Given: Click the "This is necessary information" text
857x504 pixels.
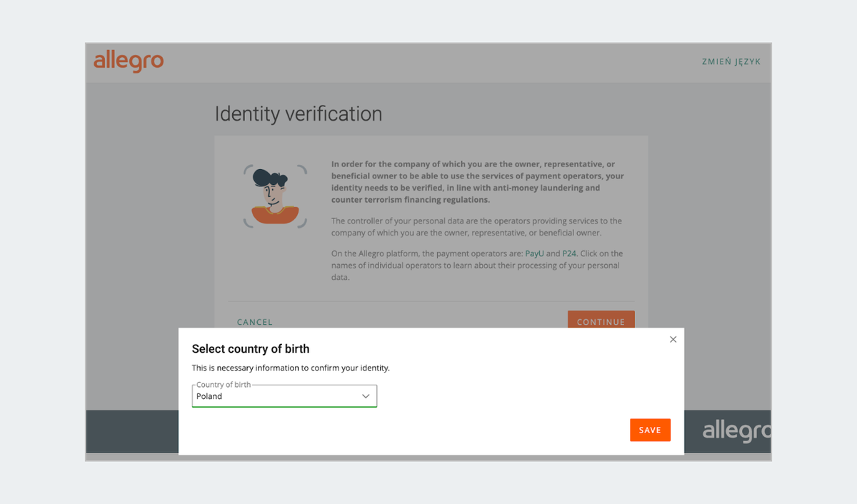Looking at the screenshot, I should (291, 368).
